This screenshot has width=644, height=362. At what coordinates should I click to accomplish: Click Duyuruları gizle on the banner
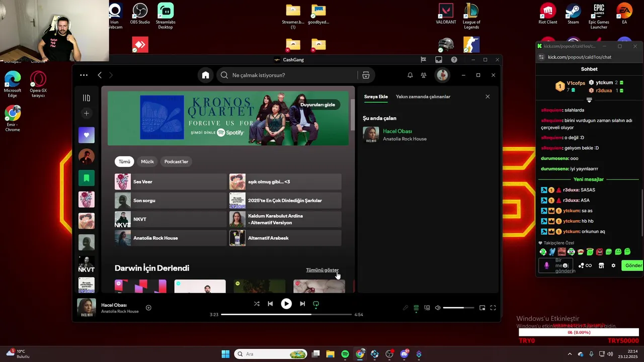point(318,105)
